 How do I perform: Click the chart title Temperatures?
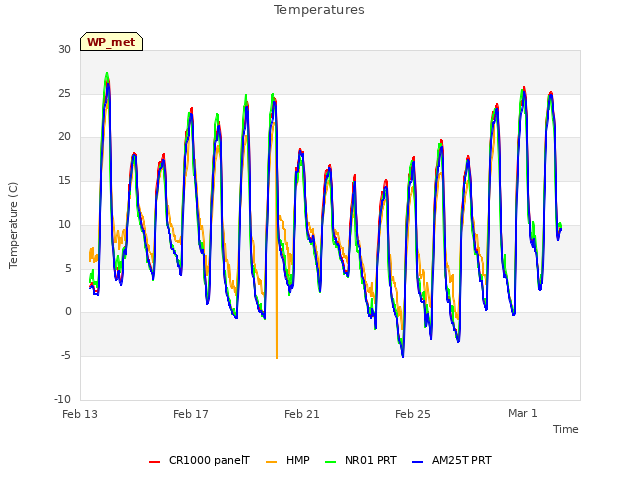pyautogui.click(x=319, y=10)
